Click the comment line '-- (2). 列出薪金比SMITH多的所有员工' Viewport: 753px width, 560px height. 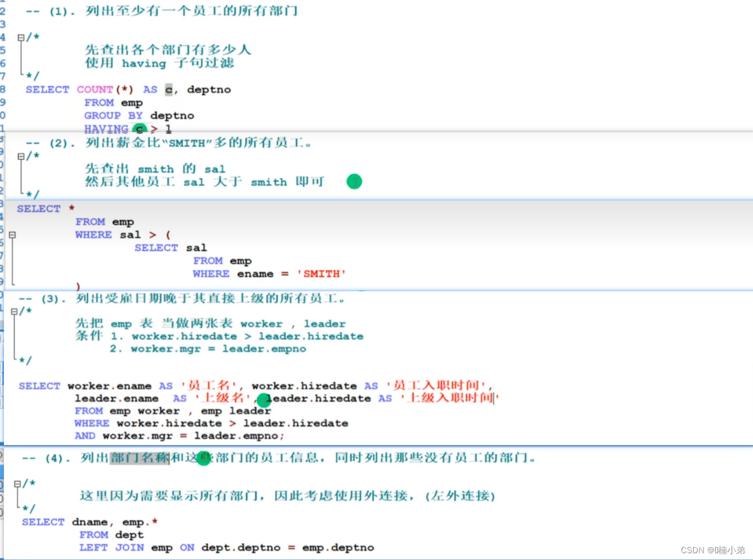(169, 143)
